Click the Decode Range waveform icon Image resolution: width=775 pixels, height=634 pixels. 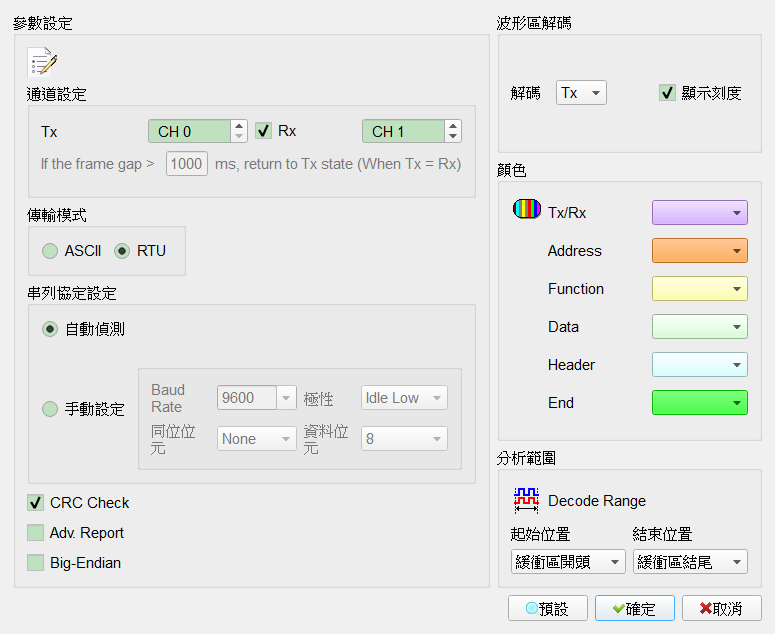click(526, 500)
